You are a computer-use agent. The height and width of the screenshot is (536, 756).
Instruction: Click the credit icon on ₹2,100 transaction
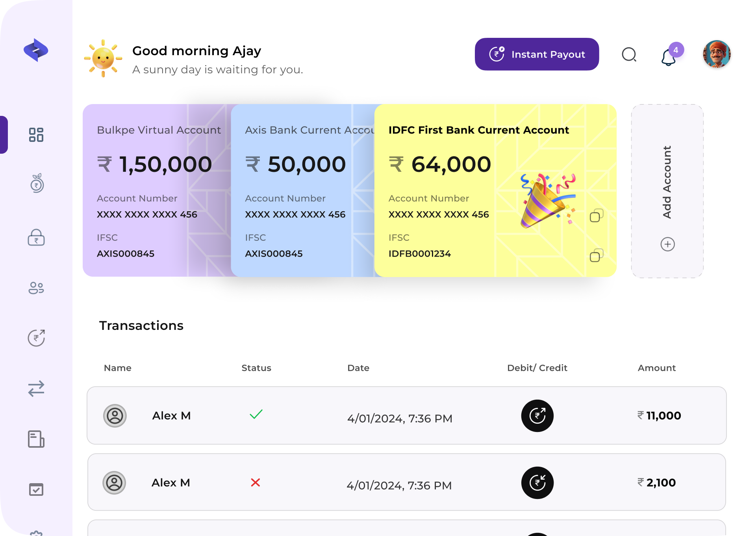(x=537, y=483)
